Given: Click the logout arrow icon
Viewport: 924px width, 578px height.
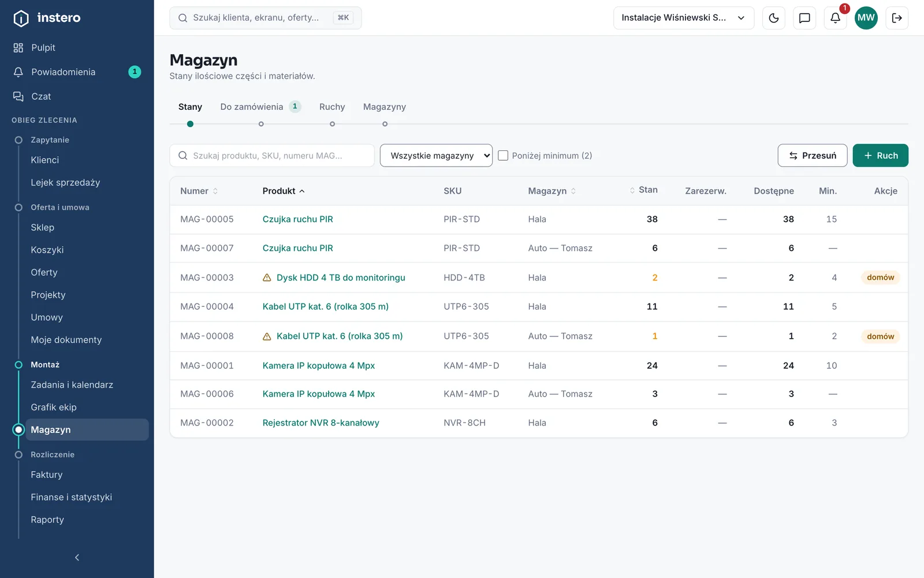Looking at the screenshot, I should click(x=897, y=18).
